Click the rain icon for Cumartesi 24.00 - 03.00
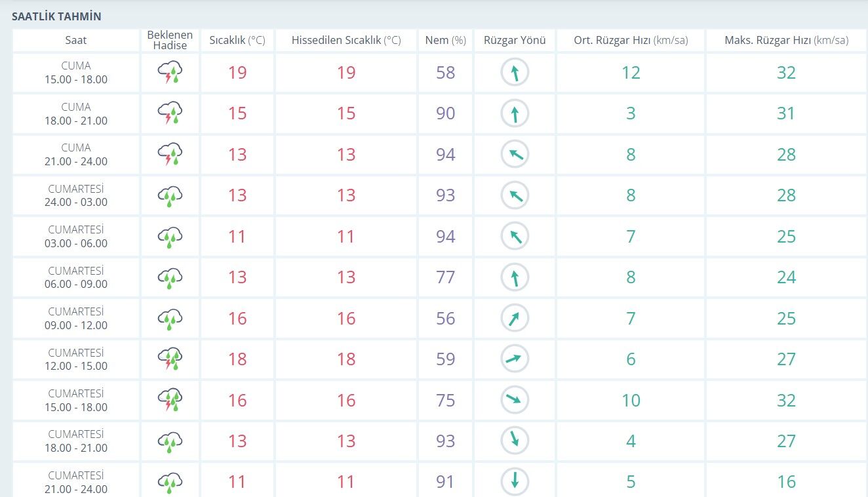The image size is (868, 497). (170, 195)
